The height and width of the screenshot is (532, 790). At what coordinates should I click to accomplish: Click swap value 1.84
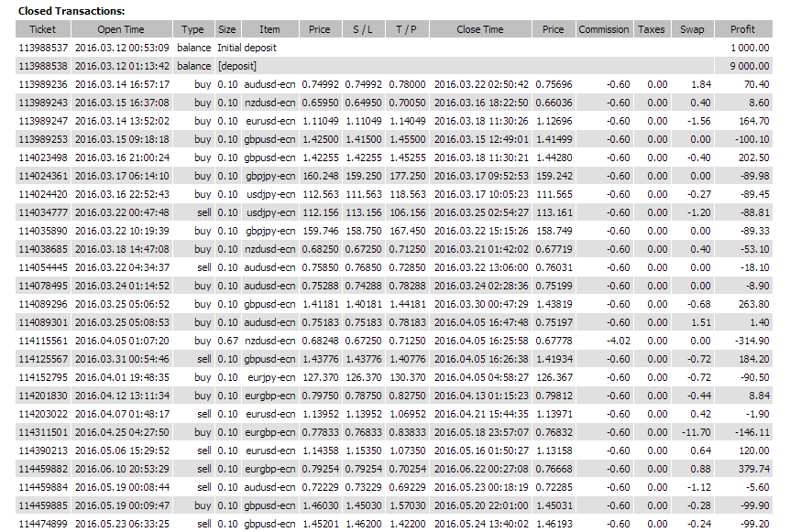coord(701,84)
